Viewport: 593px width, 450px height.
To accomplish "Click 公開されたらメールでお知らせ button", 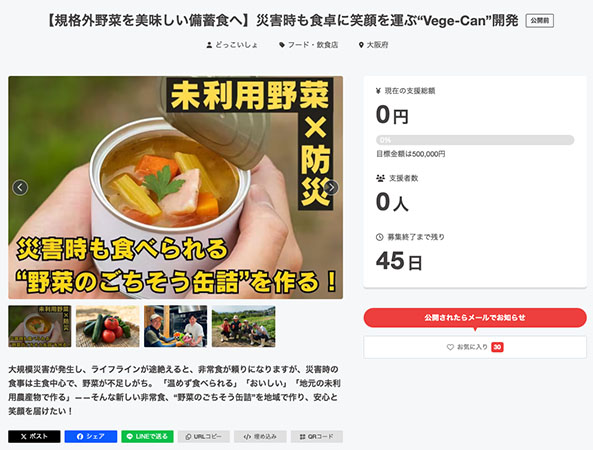I will coord(475,318).
